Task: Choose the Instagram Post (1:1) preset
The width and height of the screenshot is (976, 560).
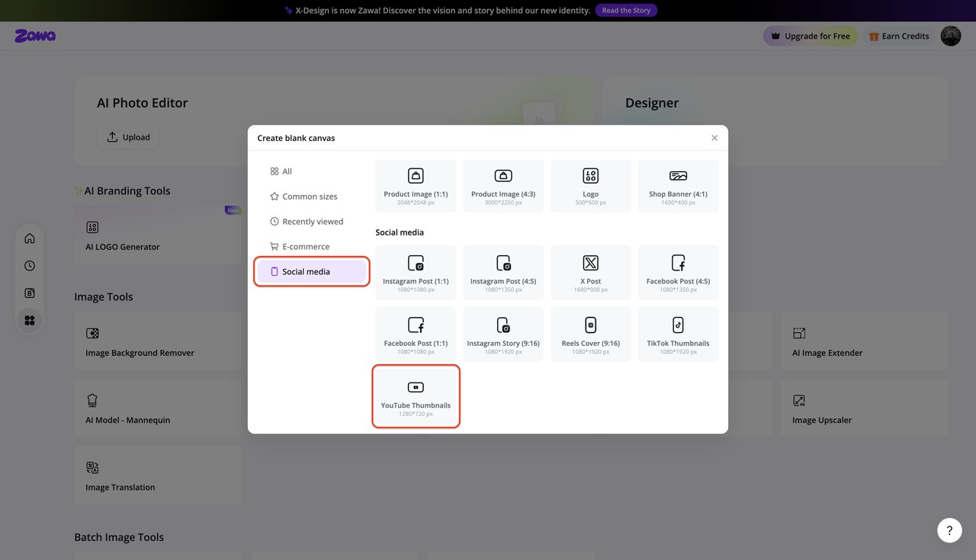Action: [x=416, y=272]
